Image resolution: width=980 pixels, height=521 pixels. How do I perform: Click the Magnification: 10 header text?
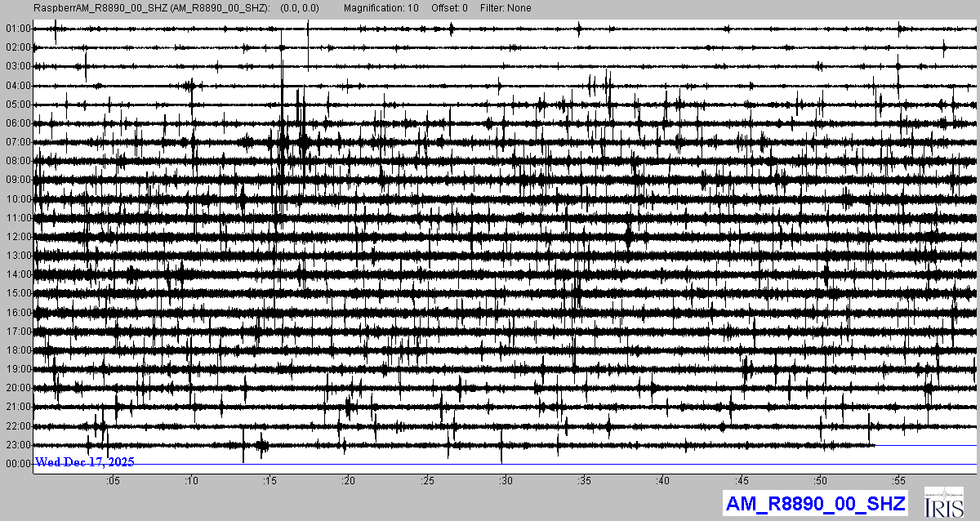tap(382, 8)
